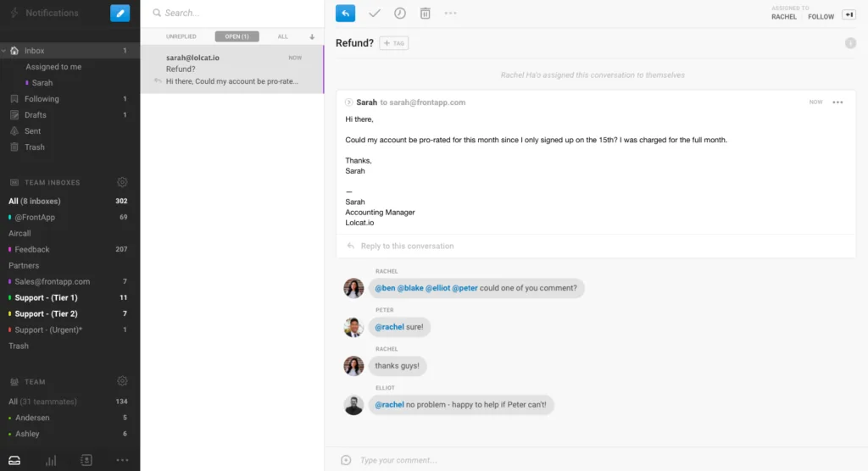Select Sarah under Assigned to me
This screenshot has width=868, height=471.
pyautogui.click(x=42, y=82)
